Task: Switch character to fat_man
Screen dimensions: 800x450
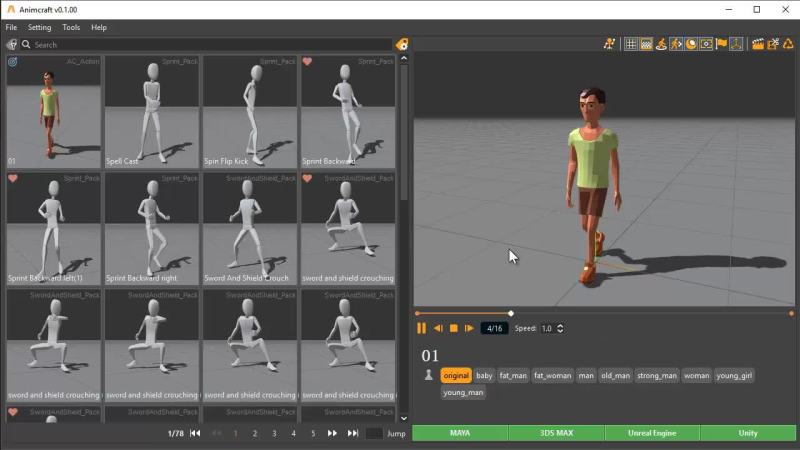Action: pos(513,376)
